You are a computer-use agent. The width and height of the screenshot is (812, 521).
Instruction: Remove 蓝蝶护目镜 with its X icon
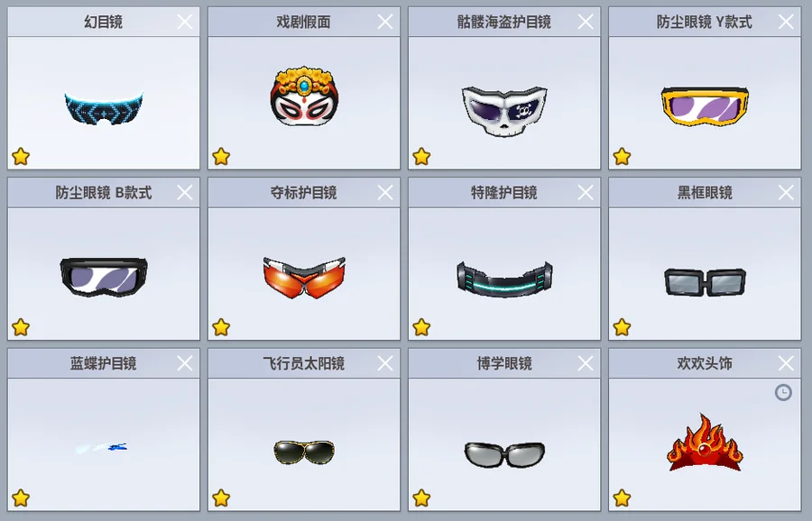[x=185, y=363]
